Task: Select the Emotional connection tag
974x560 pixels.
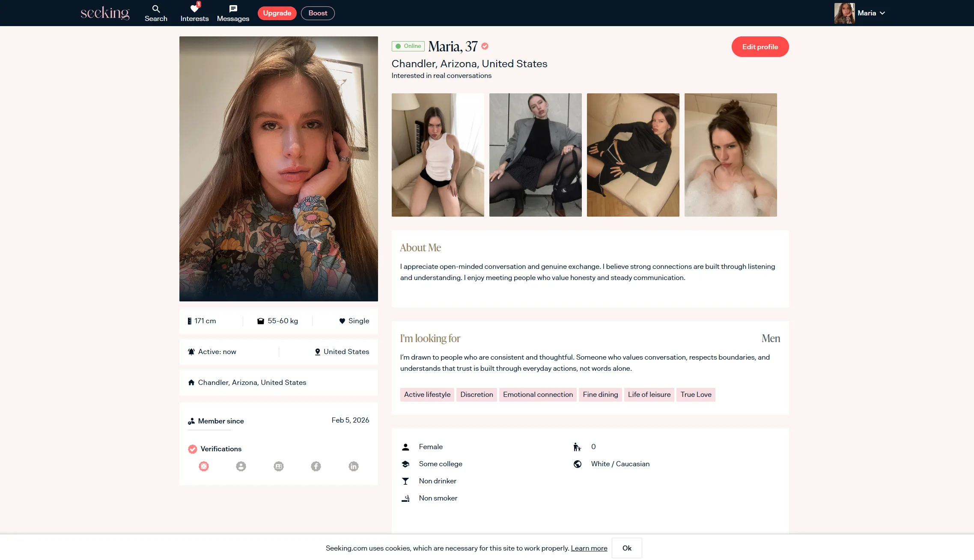Action: pos(538,394)
